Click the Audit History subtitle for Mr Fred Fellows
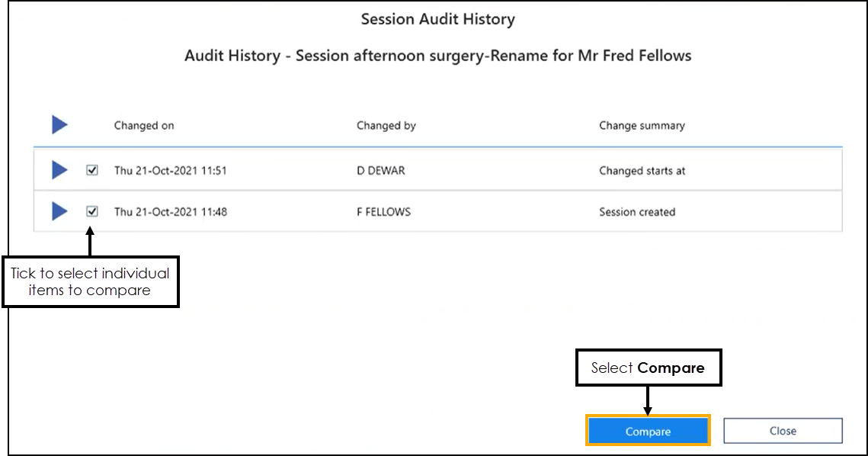 [437, 56]
